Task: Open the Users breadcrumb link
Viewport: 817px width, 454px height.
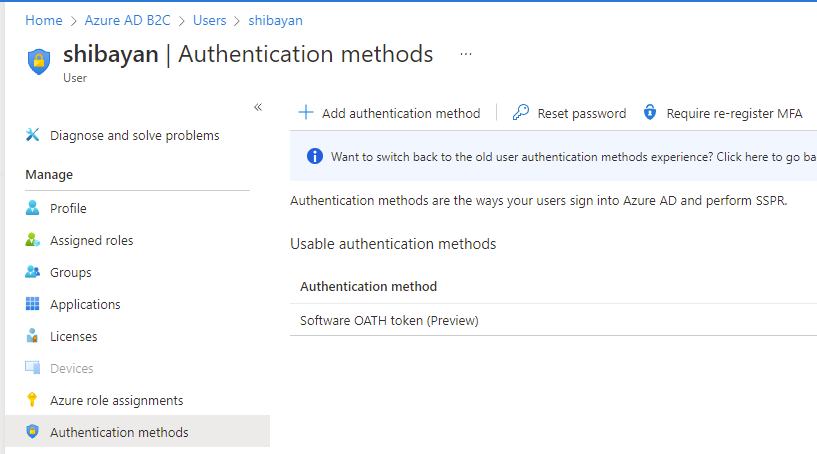Action: point(209,20)
